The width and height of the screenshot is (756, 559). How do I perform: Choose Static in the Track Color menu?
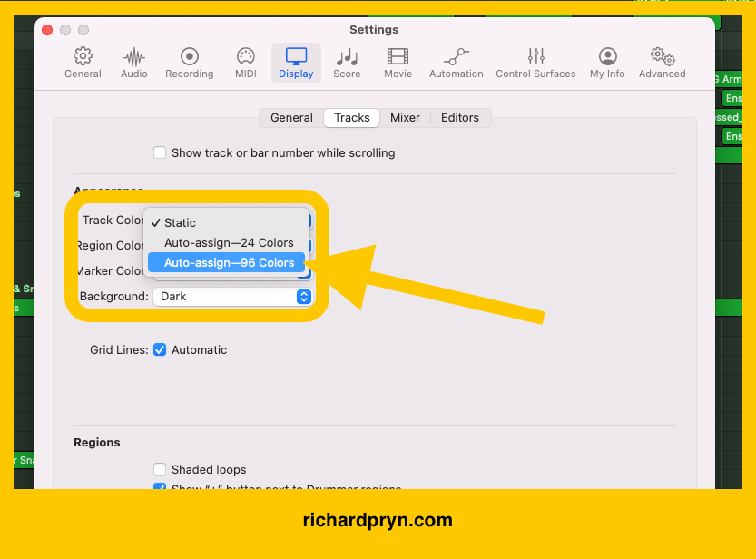[x=227, y=222]
